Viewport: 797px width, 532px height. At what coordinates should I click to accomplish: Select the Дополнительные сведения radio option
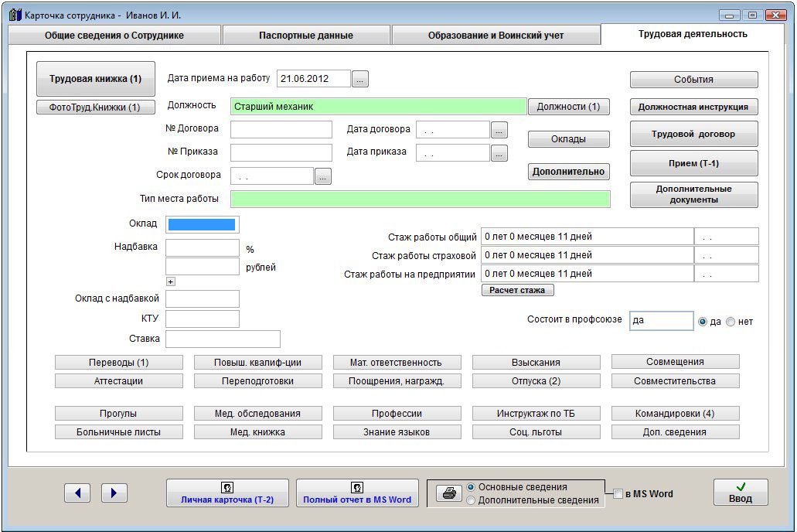tap(471, 500)
